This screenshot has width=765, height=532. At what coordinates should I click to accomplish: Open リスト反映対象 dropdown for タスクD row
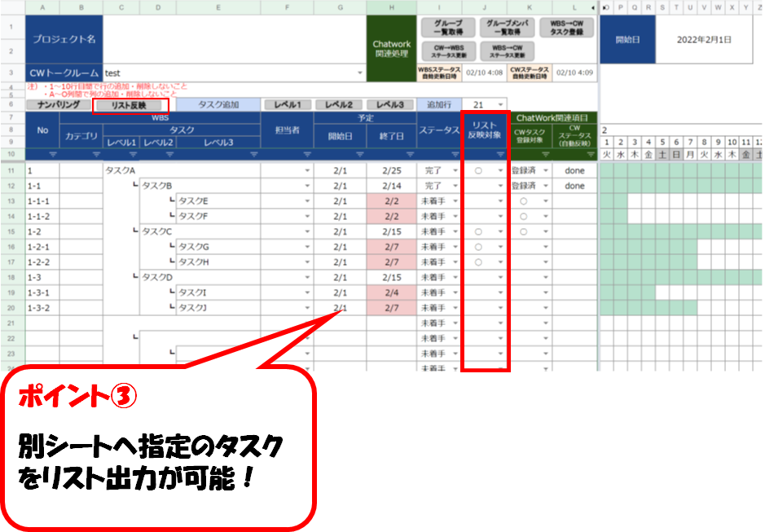point(500,277)
